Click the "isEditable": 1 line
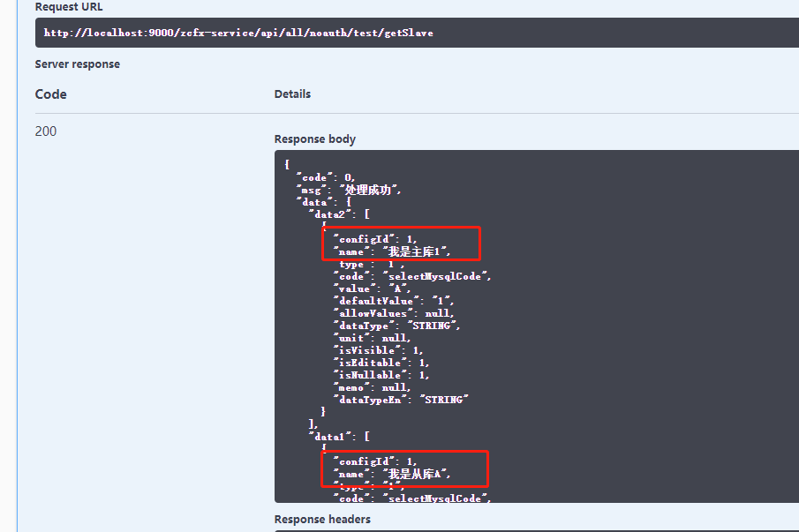The width and height of the screenshot is (799, 532). pyautogui.click(x=381, y=363)
